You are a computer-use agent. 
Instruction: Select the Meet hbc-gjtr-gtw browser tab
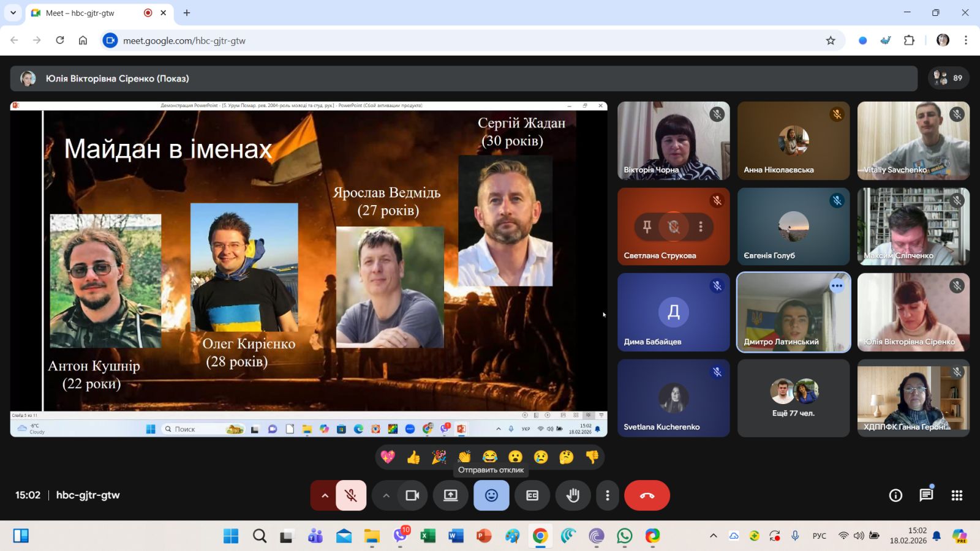pyautogui.click(x=86, y=13)
